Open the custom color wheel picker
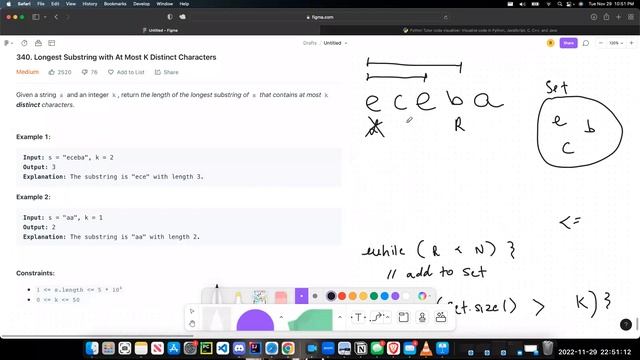This screenshot has width=640, height=360. coord(422,296)
